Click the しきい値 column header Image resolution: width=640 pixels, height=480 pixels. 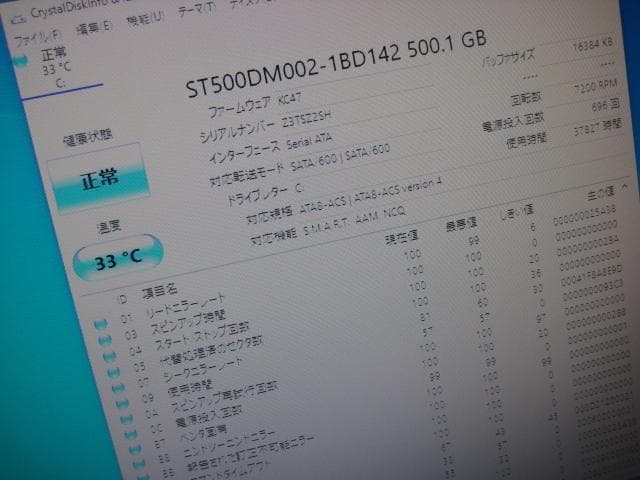click(517, 212)
